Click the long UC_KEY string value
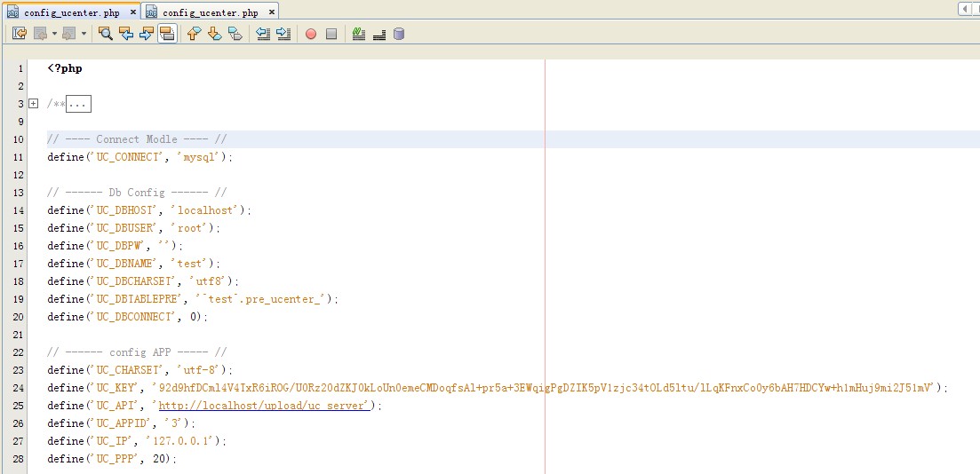 tap(543, 388)
